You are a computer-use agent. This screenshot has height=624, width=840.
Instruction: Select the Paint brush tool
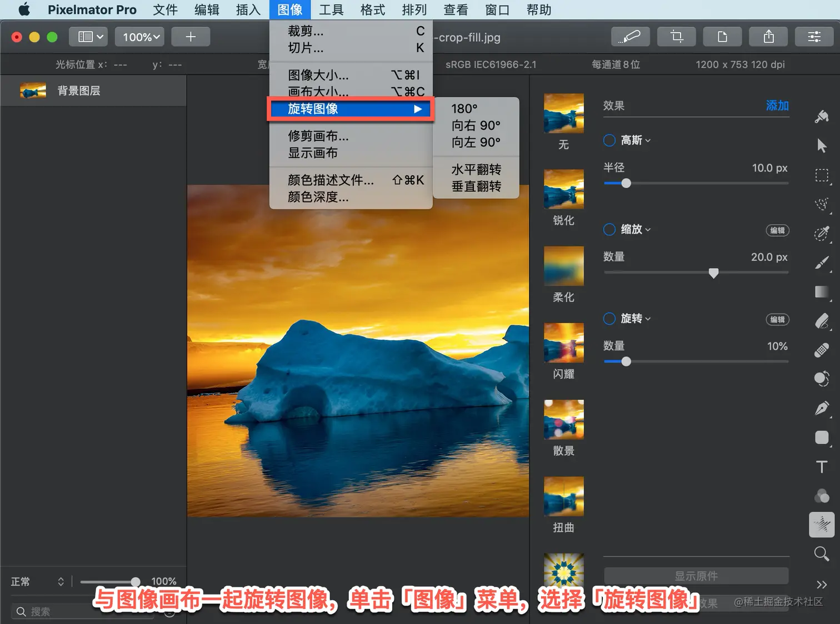(x=822, y=263)
